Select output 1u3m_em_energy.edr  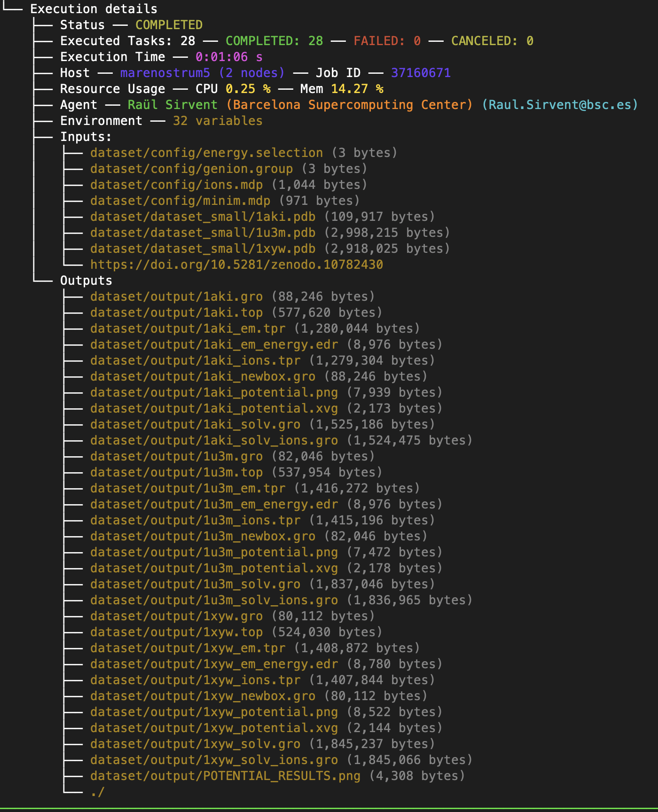[214, 504]
